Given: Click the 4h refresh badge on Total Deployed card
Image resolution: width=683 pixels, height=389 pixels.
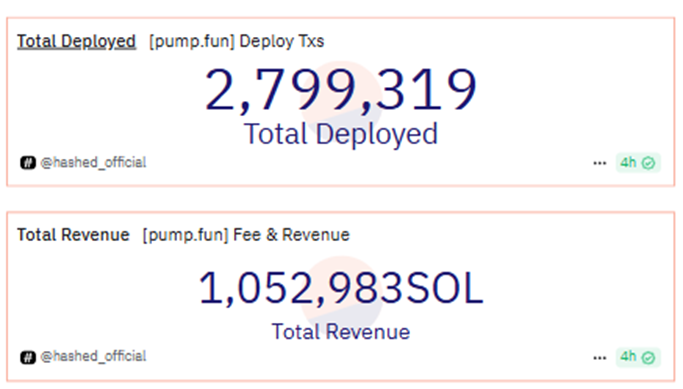Looking at the screenshot, I should coord(638,163).
